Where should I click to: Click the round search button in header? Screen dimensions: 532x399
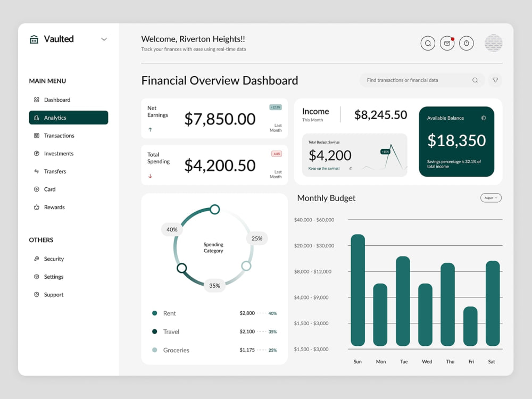point(428,44)
